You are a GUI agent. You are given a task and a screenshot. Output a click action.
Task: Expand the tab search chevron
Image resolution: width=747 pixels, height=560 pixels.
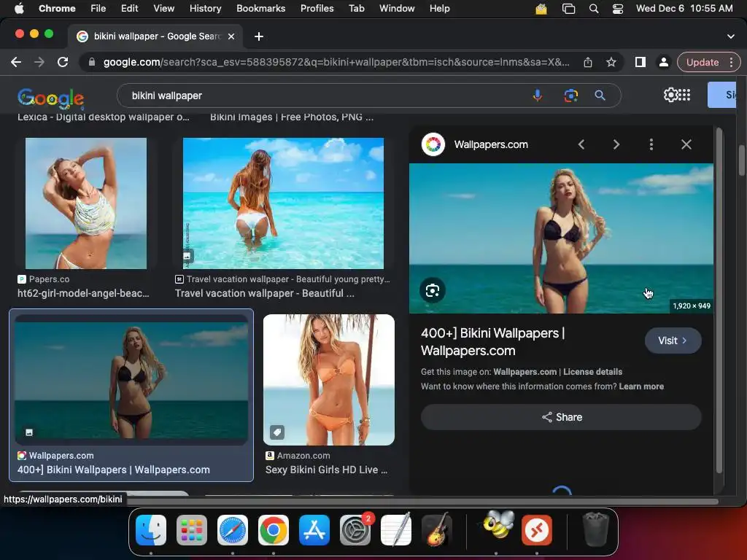[730, 36]
